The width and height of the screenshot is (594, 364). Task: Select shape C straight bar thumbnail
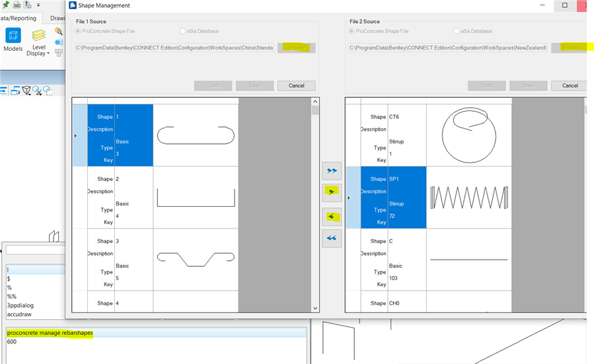(x=469, y=260)
